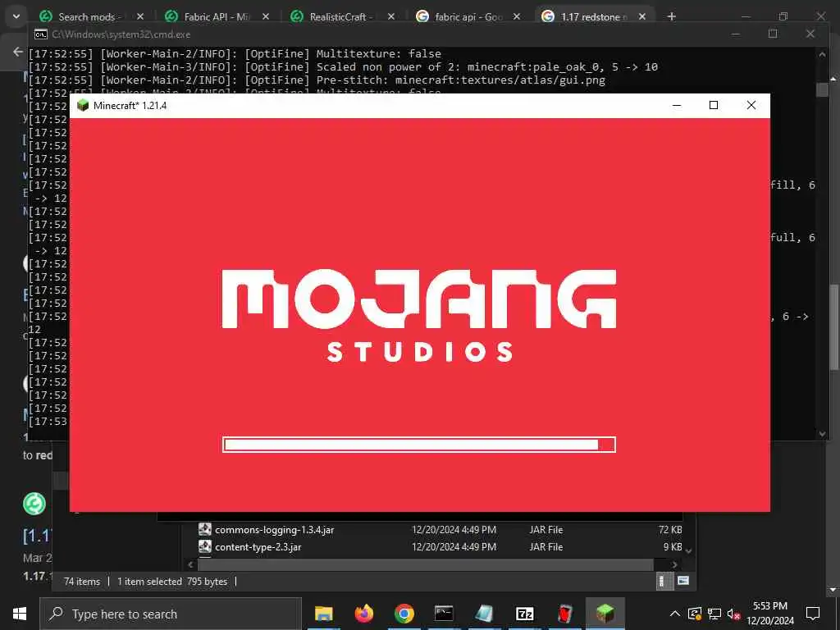Close the Fabric API tab

click(x=266, y=16)
